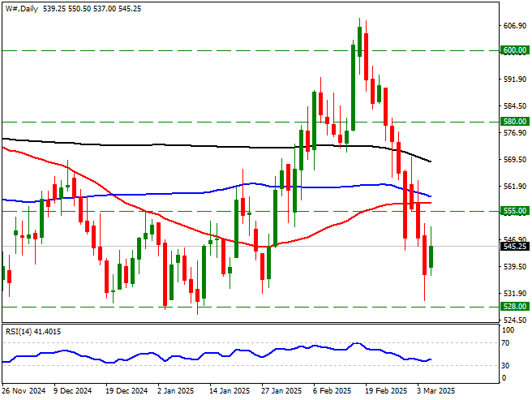Click the 524.50 price axis value
532x400 pixels.
(x=515, y=320)
